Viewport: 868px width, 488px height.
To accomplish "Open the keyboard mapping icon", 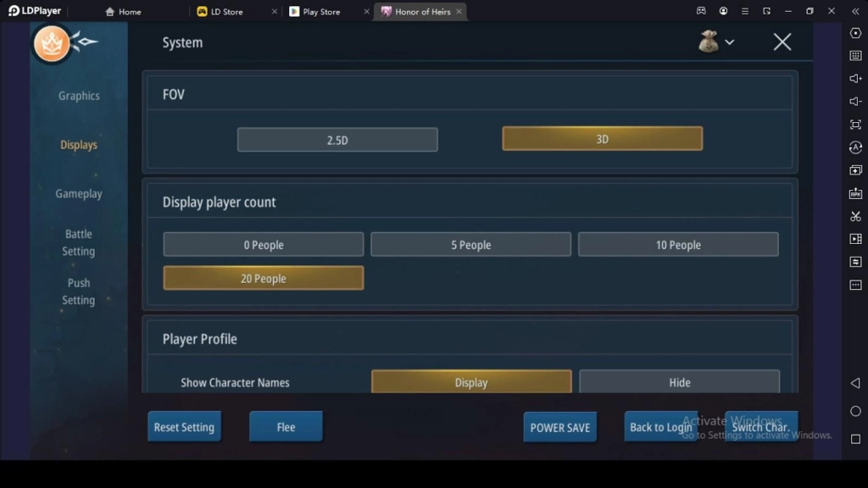I will (855, 56).
